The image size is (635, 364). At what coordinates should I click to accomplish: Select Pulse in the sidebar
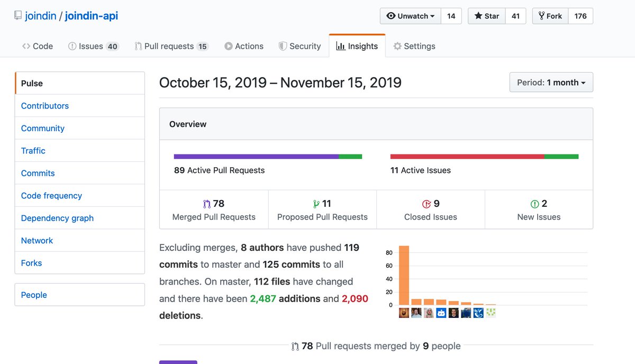[80, 83]
